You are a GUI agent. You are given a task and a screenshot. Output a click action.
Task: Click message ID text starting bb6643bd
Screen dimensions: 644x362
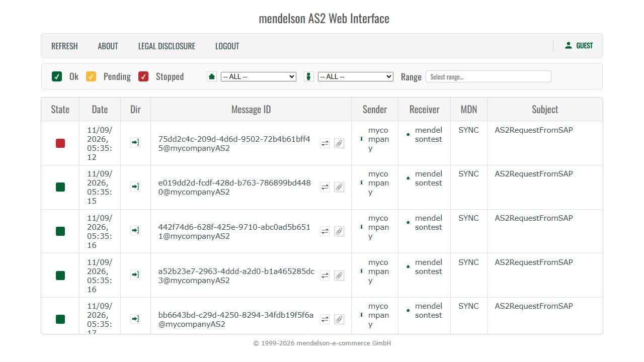(236, 320)
